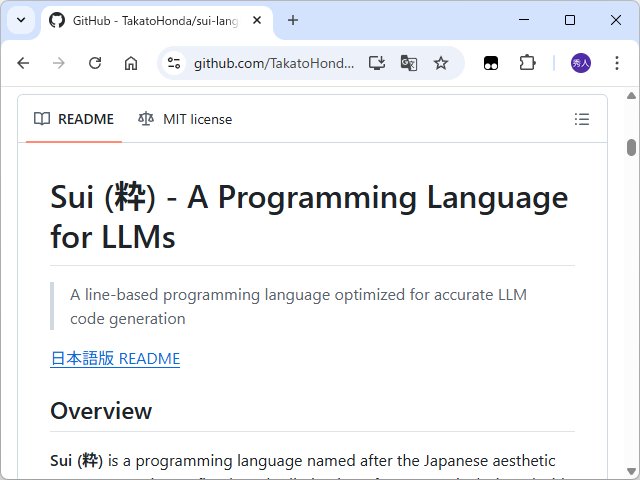Open a new browser tab
The height and width of the screenshot is (480, 640).
tap(293, 20)
